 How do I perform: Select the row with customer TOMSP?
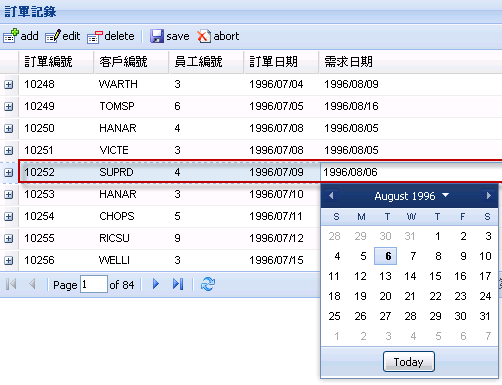tap(251, 106)
